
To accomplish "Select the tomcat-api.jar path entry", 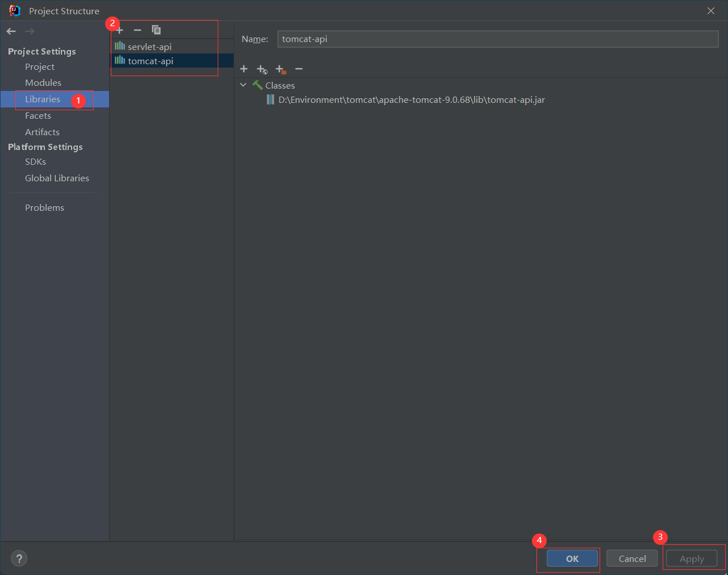I will (x=411, y=99).
